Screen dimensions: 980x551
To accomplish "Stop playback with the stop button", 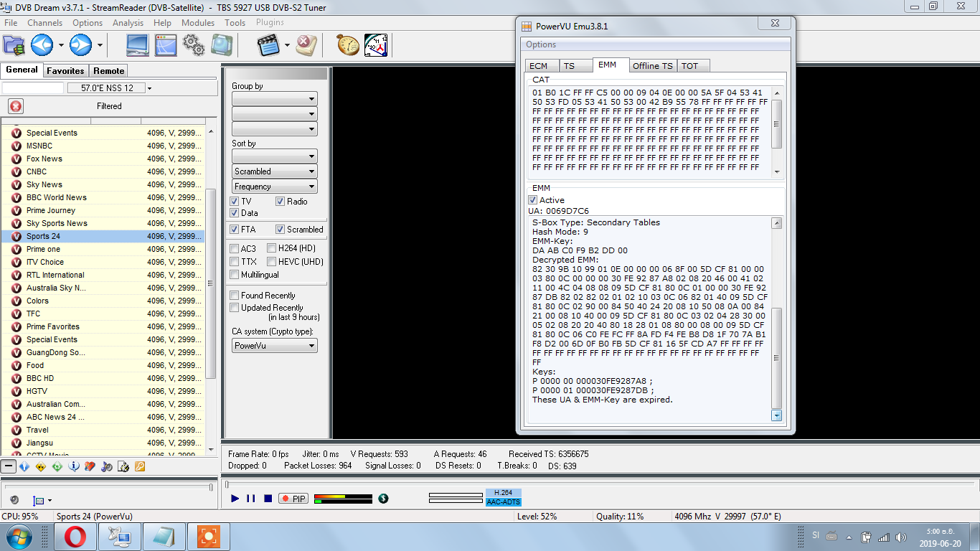I will [268, 499].
